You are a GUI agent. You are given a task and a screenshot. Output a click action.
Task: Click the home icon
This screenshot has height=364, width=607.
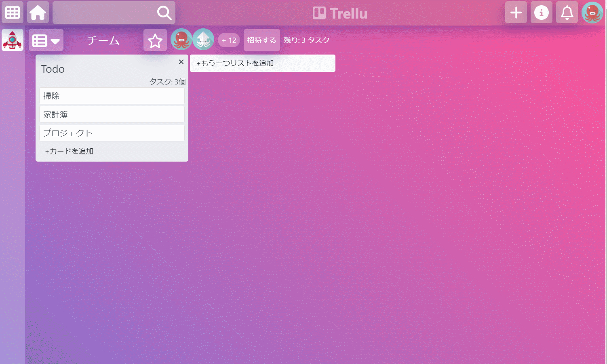[38, 12]
